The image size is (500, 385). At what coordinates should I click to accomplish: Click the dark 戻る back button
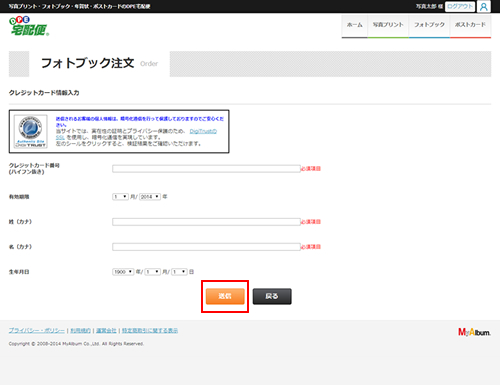pyautogui.click(x=272, y=296)
